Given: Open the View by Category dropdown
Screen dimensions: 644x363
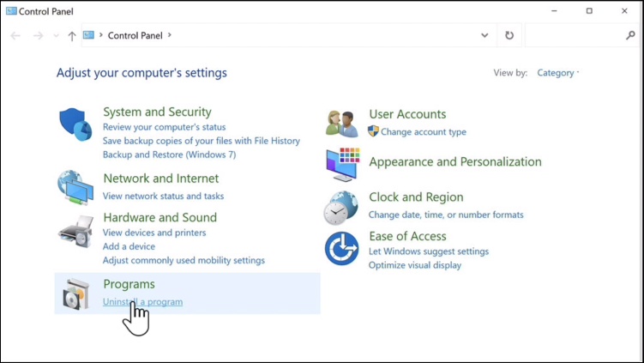Looking at the screenshot, I should point(557,73).
